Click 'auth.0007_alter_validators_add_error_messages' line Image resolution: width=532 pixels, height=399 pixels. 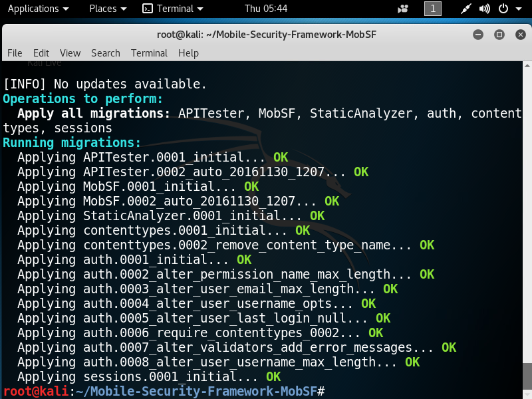[x=237, y=347]
